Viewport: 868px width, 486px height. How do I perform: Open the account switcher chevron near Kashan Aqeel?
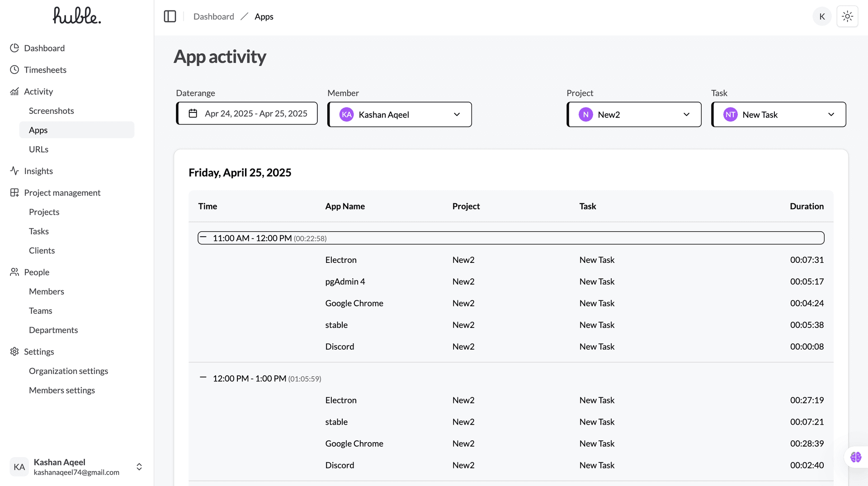point(139,467)
